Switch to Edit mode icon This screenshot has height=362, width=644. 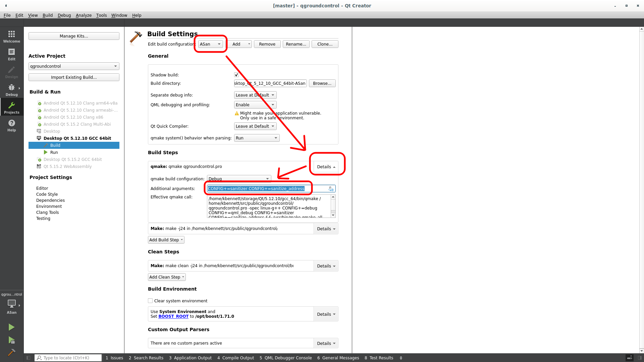pyautogui.click(x=12, y=54)
